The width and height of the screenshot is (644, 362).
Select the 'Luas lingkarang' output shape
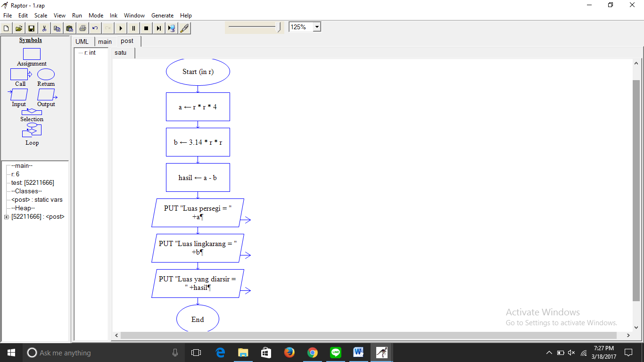coord(198,248)
